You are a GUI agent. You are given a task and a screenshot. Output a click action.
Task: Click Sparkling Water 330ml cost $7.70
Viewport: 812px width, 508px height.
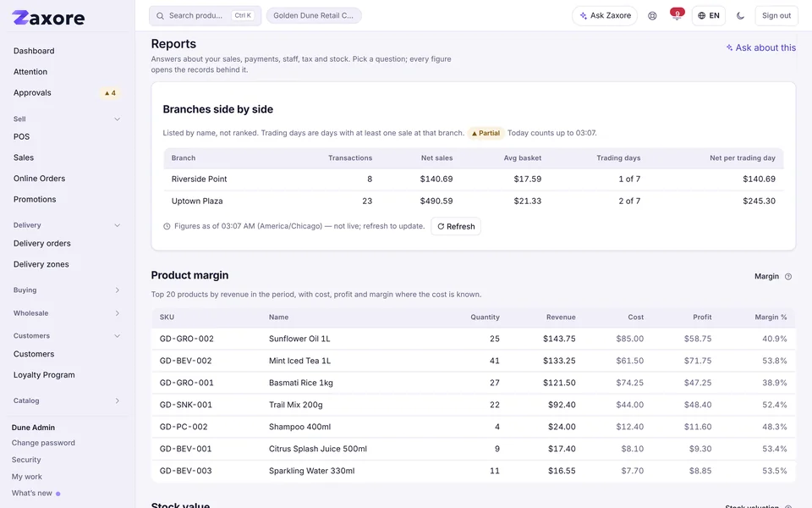point(633,471)
